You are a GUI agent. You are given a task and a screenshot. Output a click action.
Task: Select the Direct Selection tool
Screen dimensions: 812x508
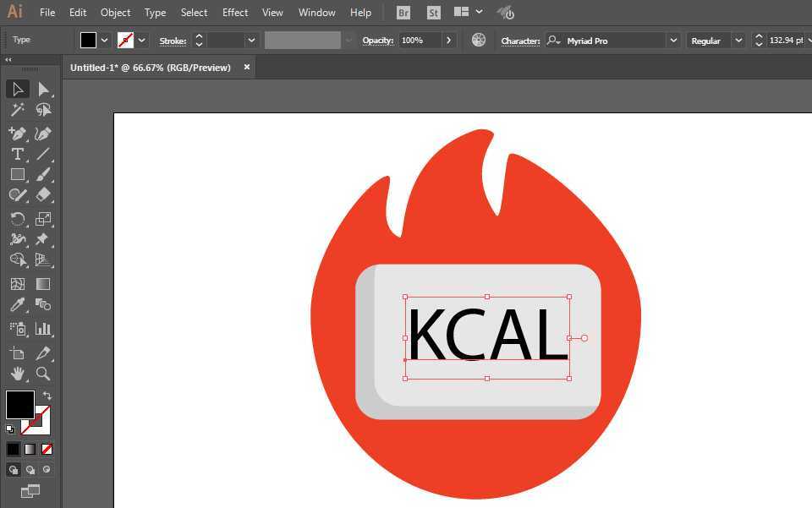[43, 90]
